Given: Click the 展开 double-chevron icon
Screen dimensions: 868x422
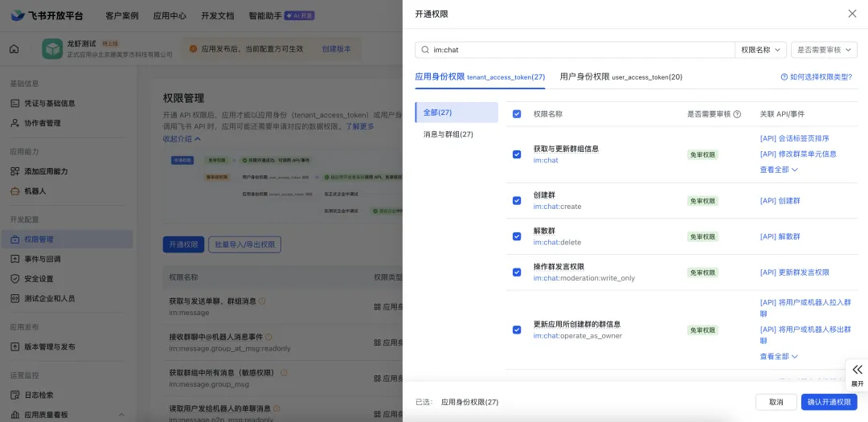Looking at the screenshot, I should point(857,370).
